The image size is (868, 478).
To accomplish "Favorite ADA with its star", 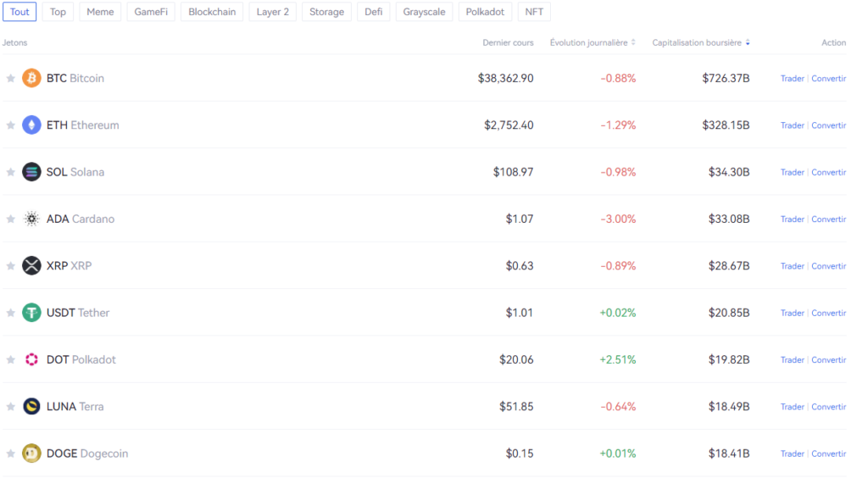I will point(10,219).
